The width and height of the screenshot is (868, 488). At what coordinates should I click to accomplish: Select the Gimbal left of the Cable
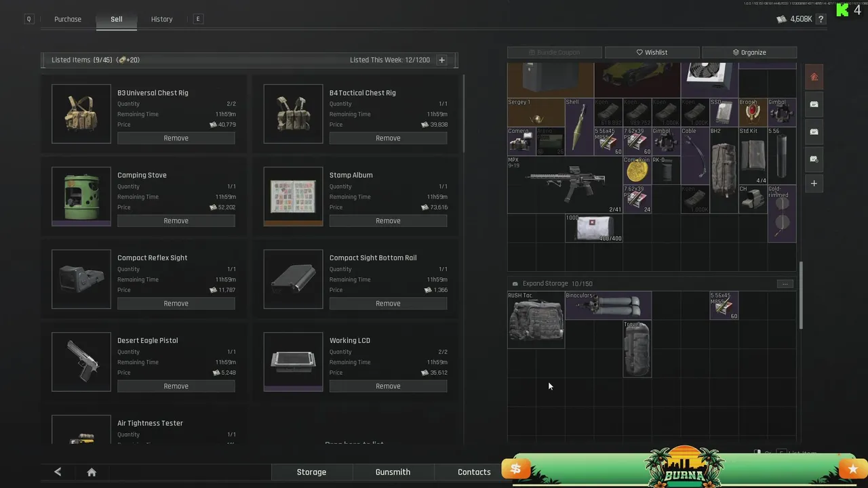666,141
